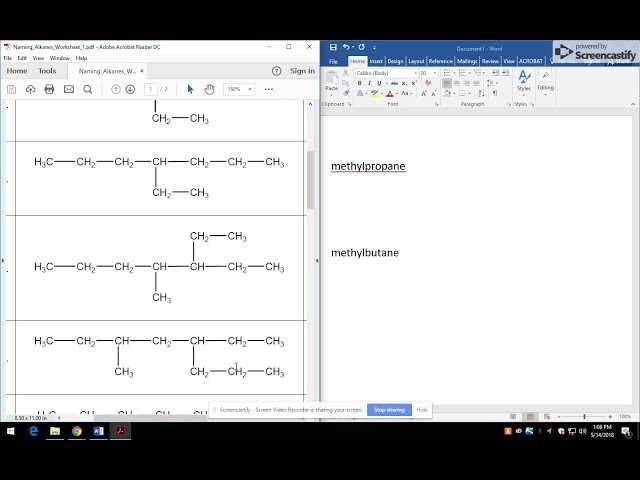Open the Layout tab in Word
This screenshot has height=480, width=640.
tap(416, 61)
